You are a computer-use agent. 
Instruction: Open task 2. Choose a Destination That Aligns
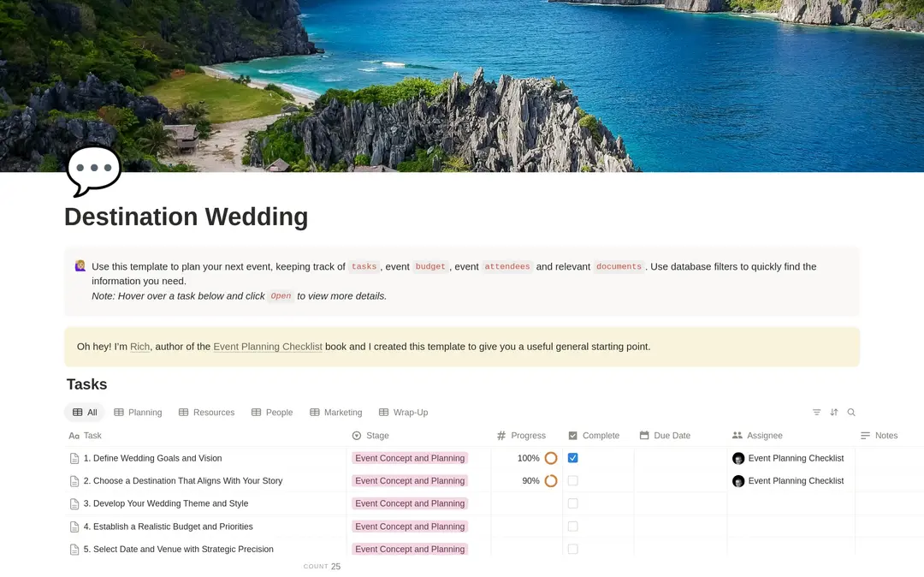coord(183,481)
